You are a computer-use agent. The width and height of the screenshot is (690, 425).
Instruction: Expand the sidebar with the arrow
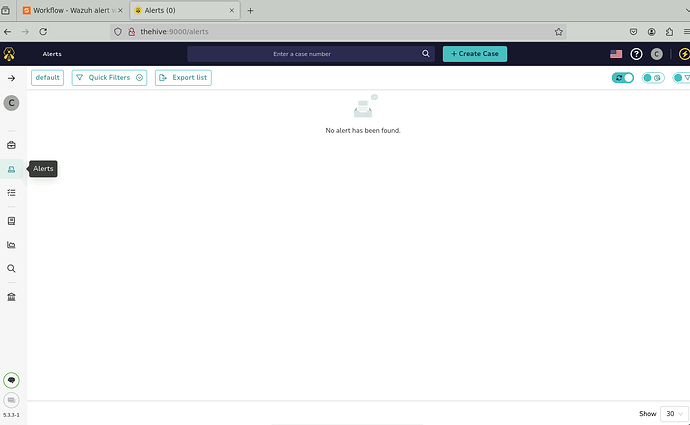11,78
